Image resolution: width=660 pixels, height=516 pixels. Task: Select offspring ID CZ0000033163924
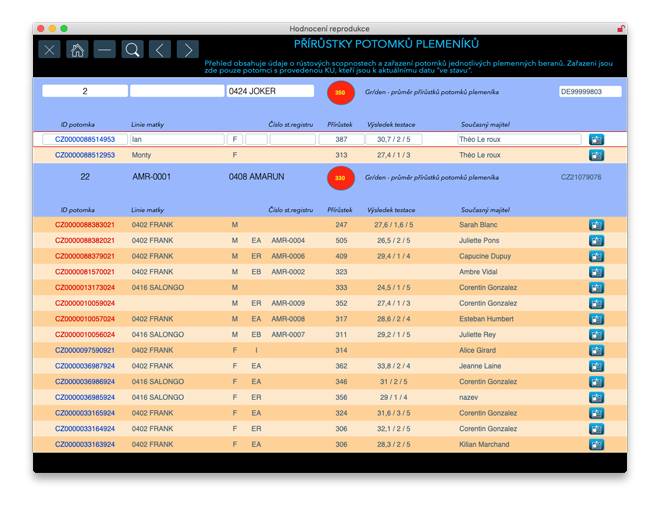(84, 444)
